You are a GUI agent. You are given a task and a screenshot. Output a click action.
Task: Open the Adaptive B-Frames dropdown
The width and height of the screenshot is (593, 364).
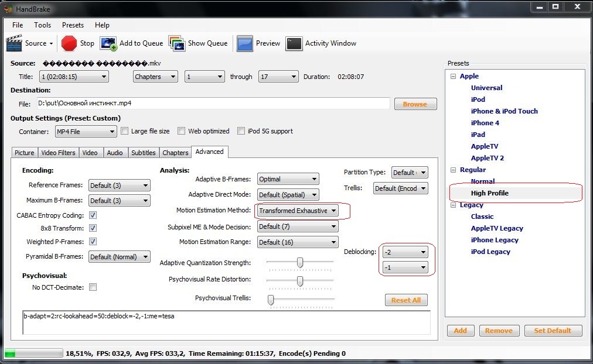coord(288,179)
